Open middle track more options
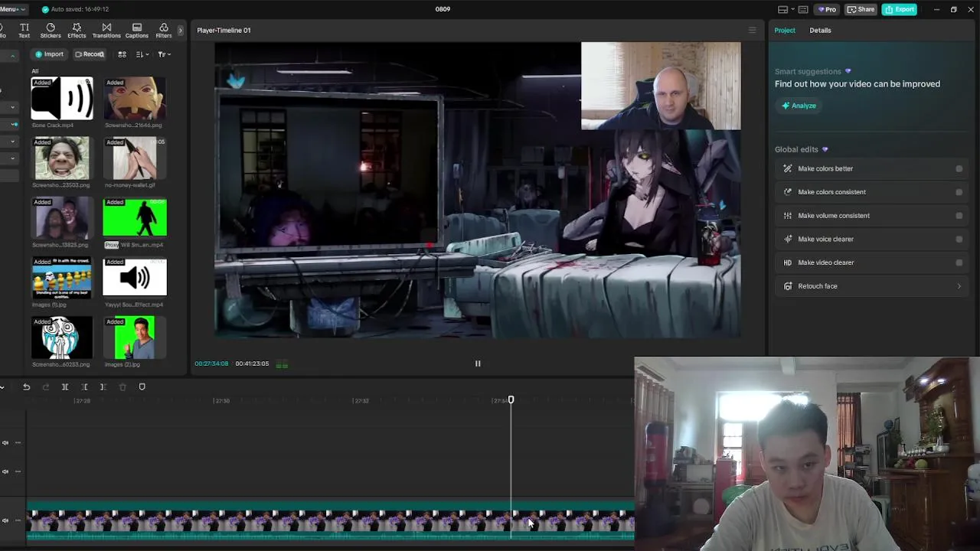Viewport: 980px width, 551px height. [x=18, y=471]
